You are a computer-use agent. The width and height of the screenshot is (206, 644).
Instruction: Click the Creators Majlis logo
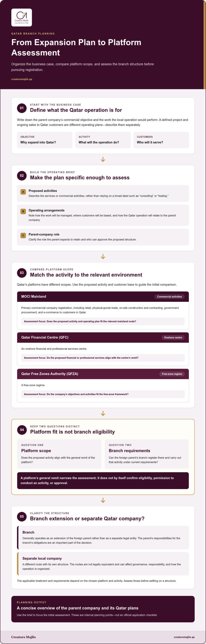[x=22, y=18]
